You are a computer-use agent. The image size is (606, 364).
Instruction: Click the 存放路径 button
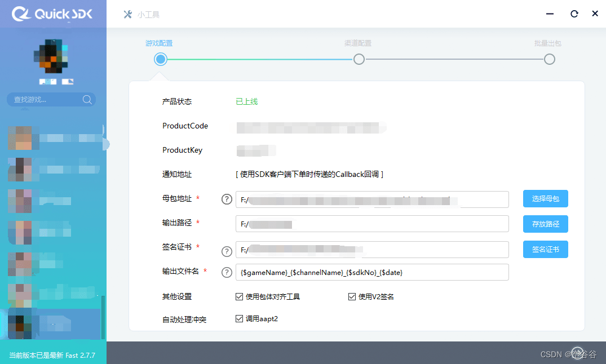click(x=545, y=224)
